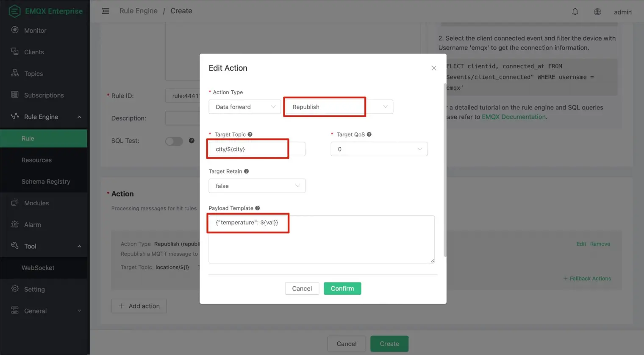The image size is (644, 355).
Task: Click the Payload Template help icon
Action: pos(258,208)
